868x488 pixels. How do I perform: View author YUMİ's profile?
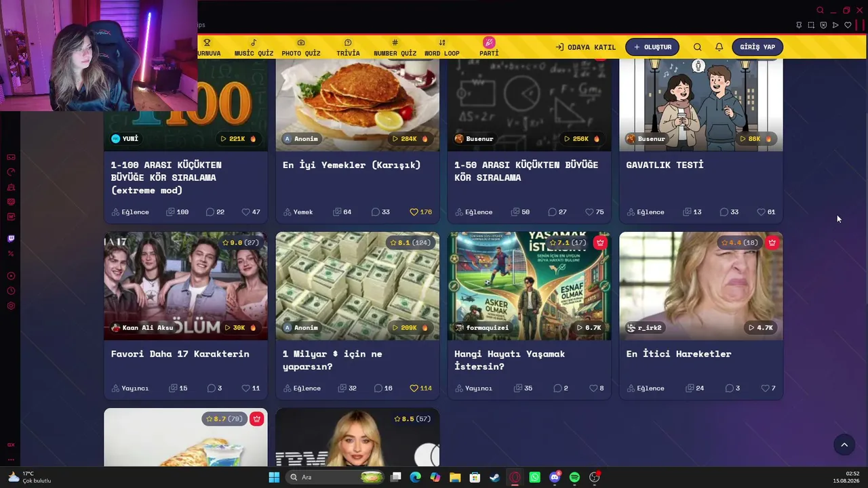point(125,139)
